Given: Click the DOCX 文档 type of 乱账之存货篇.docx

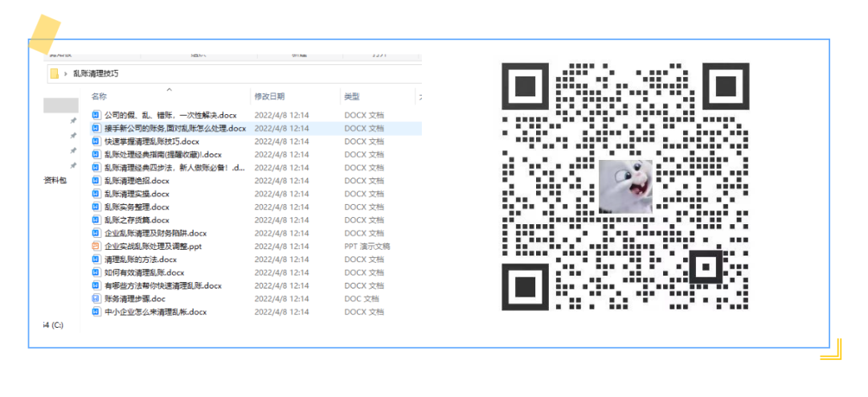Looking at the screenshot, I should point(364,220).
